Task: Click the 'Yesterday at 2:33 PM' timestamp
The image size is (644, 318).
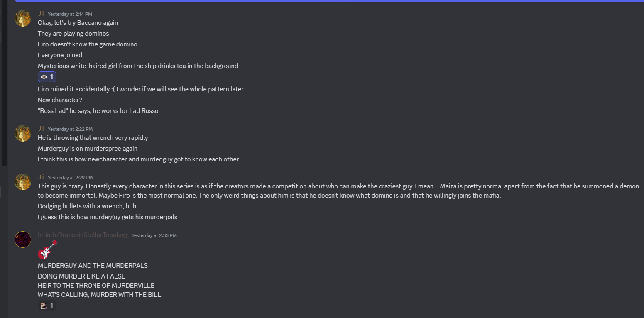Action: tap(154, 235)
